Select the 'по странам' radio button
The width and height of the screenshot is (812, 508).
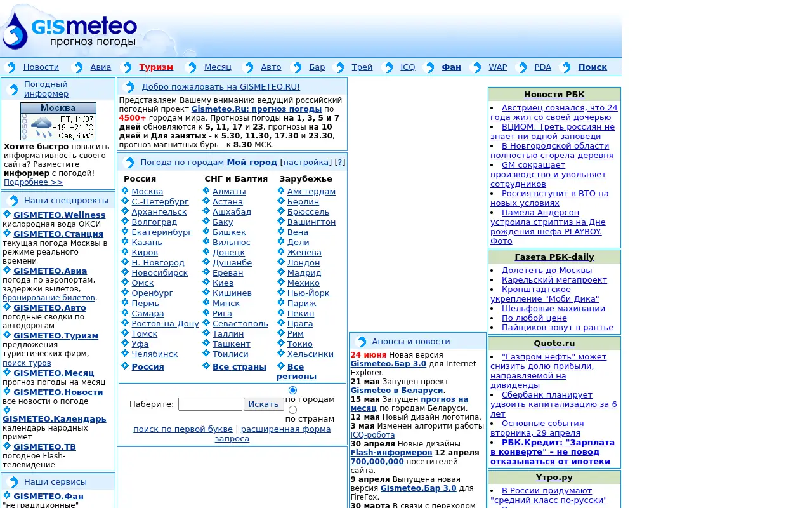292,410
